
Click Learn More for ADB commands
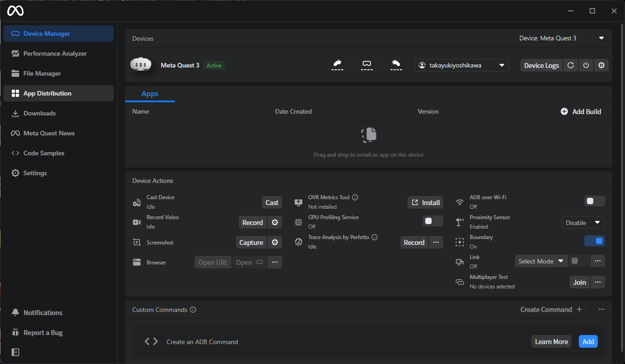coord(551,342)
